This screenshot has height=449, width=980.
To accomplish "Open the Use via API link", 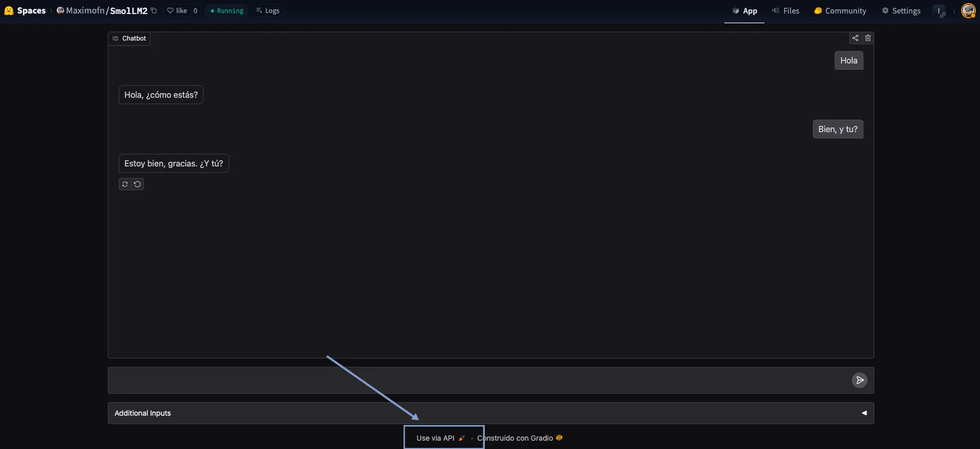I will pos(441,438).
